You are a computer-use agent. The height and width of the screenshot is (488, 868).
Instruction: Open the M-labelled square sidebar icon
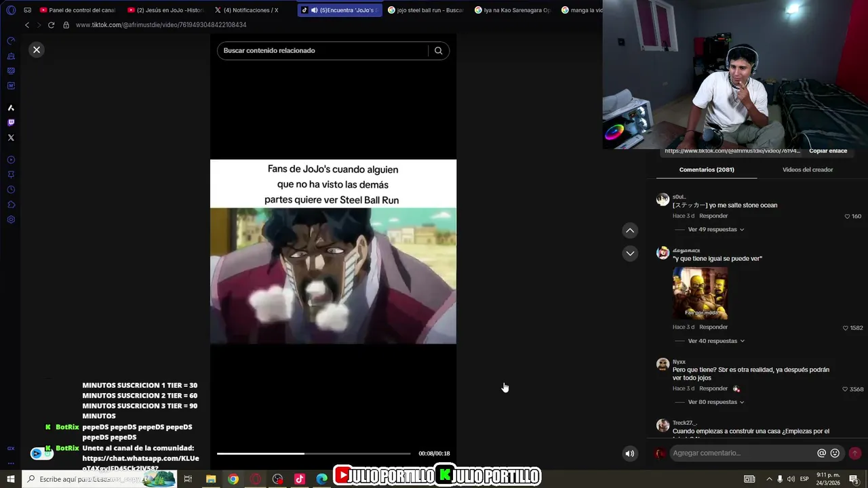coord(11,85)
